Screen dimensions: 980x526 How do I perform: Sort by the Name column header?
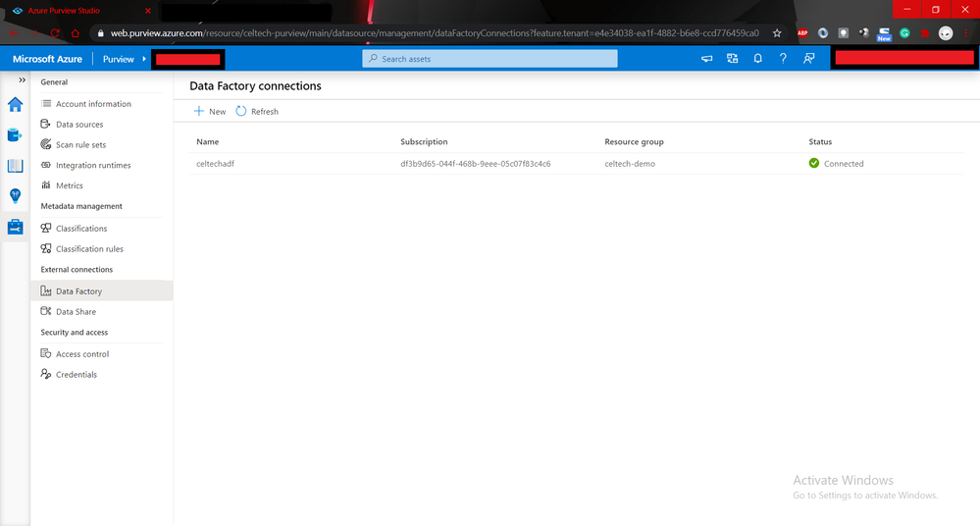point(208,142)
